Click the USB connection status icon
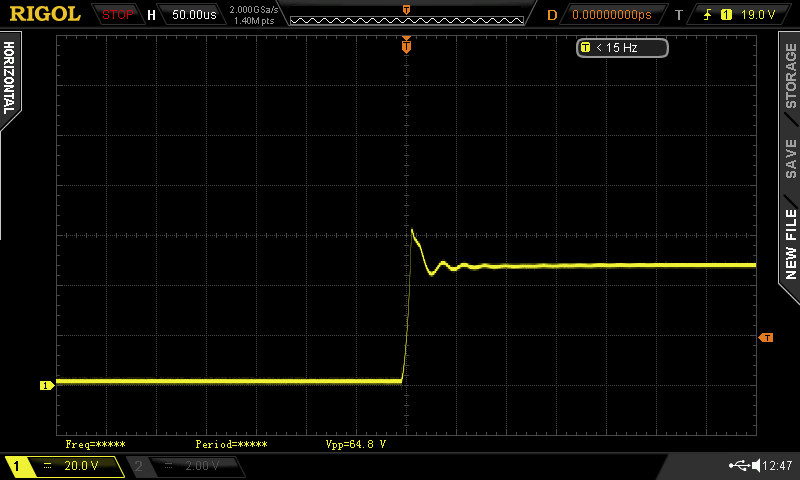Screen dimensions: 800x480 [739, 465]
